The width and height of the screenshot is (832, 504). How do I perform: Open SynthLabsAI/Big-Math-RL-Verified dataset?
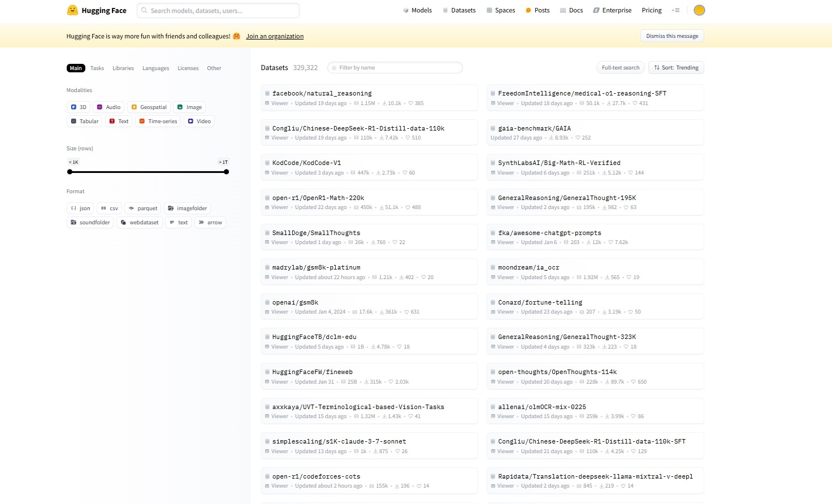595,167
